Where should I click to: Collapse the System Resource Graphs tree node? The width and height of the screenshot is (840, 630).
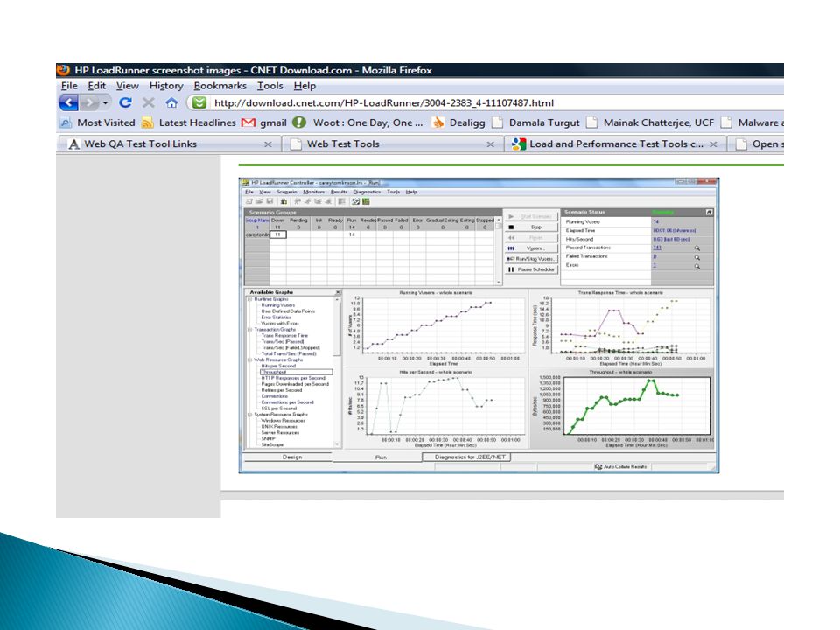point(249,415)
